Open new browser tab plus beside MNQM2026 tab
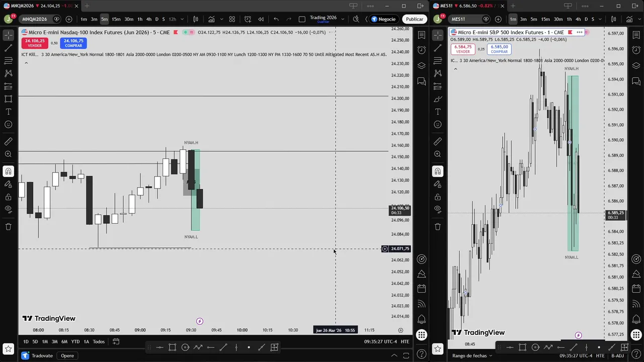 (x=87, y=6)
